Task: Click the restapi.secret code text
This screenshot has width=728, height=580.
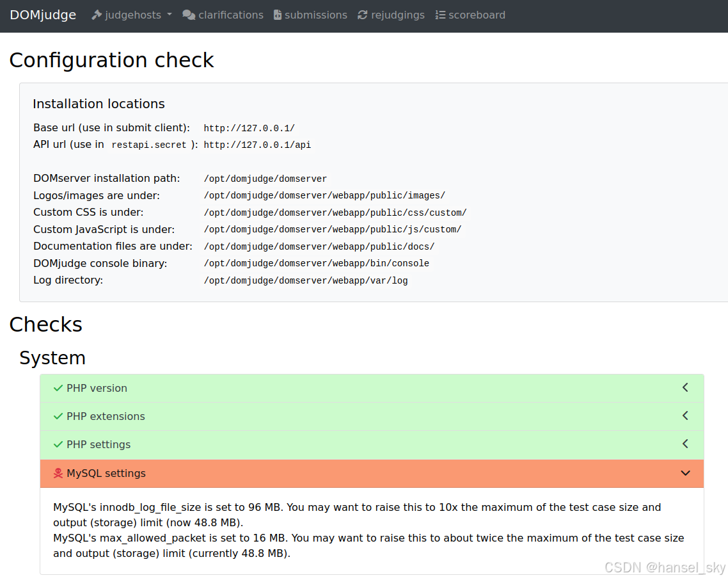Action: point(148,145)
